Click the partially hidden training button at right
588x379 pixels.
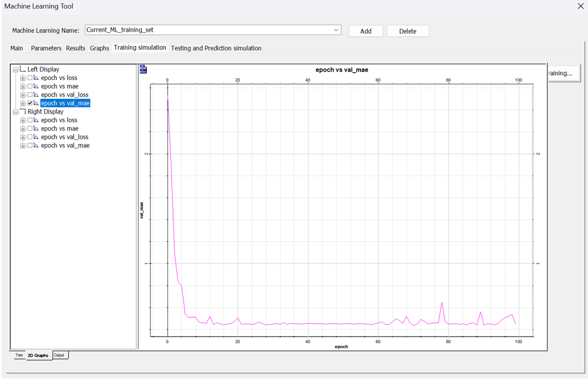pos(563,73)
